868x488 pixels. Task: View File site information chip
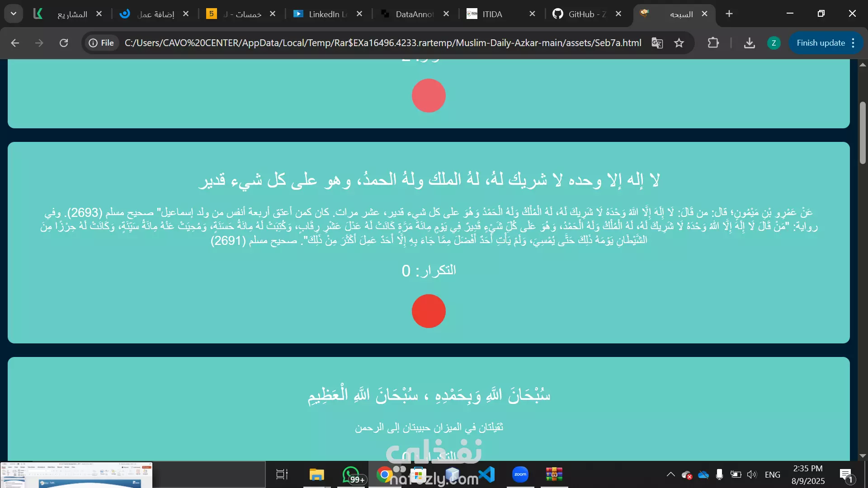click(101, 43)
